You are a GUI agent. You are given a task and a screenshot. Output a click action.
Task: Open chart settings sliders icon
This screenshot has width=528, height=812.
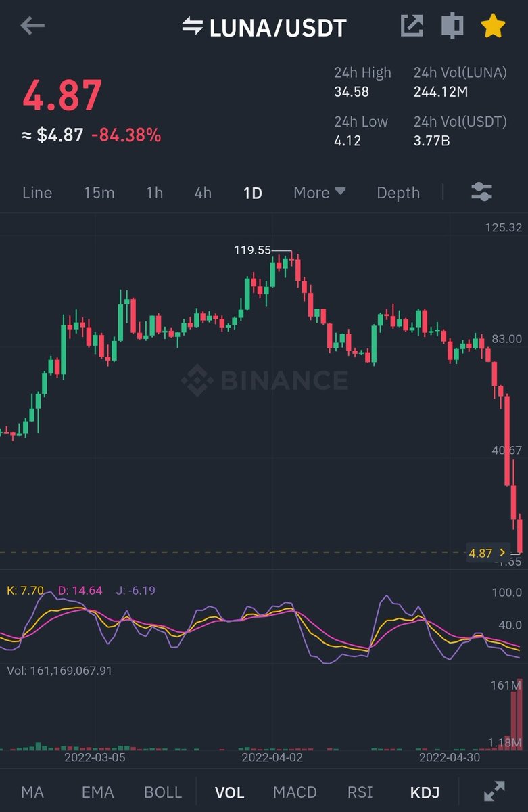[481, 192]
